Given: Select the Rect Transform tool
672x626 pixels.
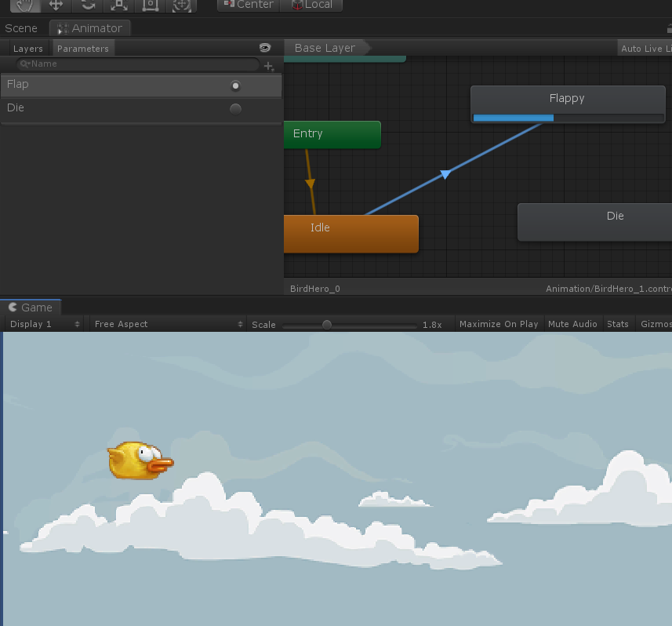Looking at the screenshot, I should pos(151,5).
